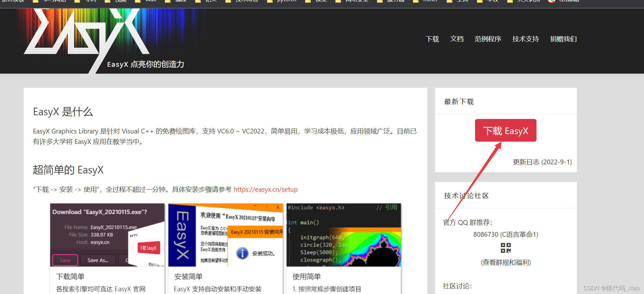Click the 超简单的 EasyX heading
Viewport: 644px width, 294px height.
click(68, 170)
